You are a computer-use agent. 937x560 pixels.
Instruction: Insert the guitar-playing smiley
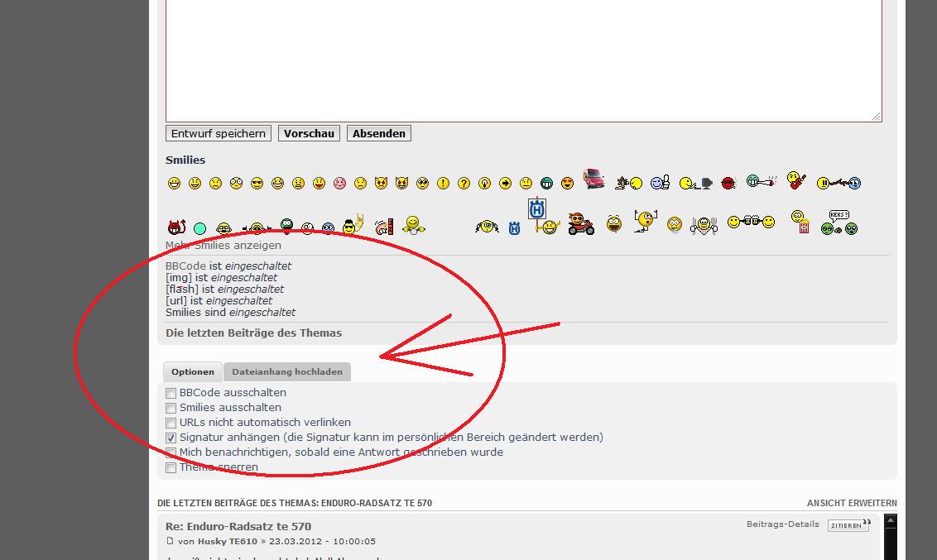coord(795,180)
